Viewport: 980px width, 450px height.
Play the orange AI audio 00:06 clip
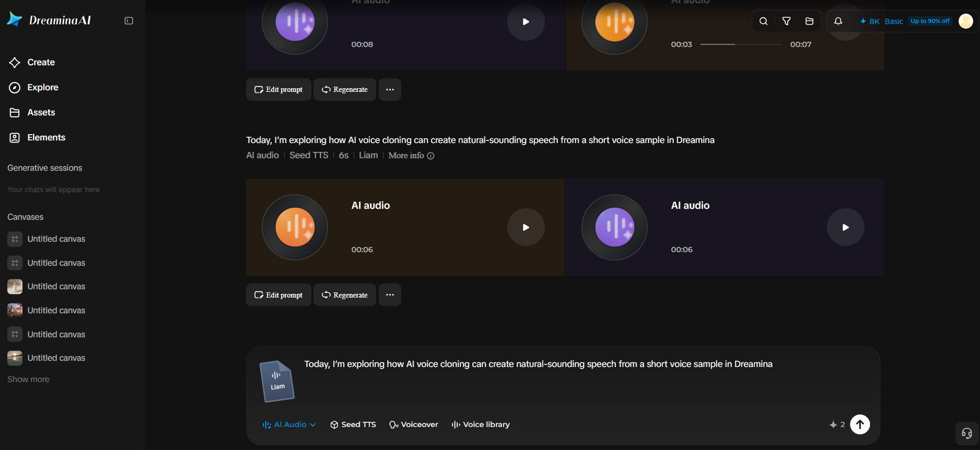pos(526,227)
